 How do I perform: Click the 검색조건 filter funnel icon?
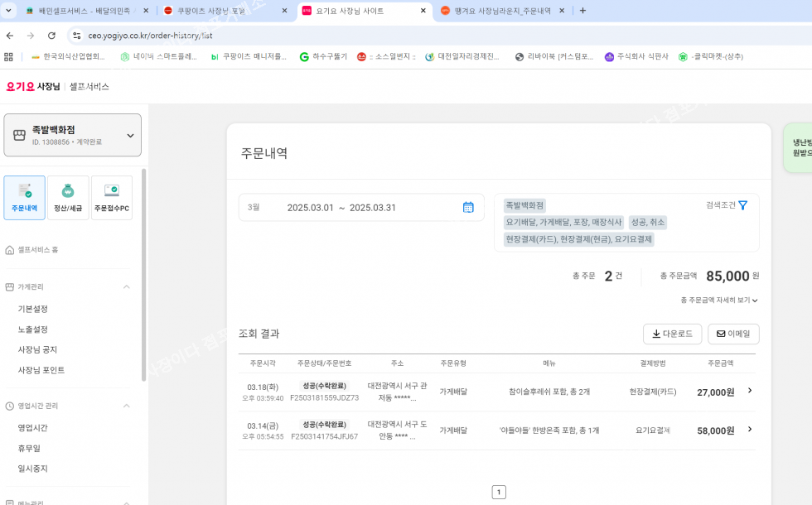[x=742, y=205]
